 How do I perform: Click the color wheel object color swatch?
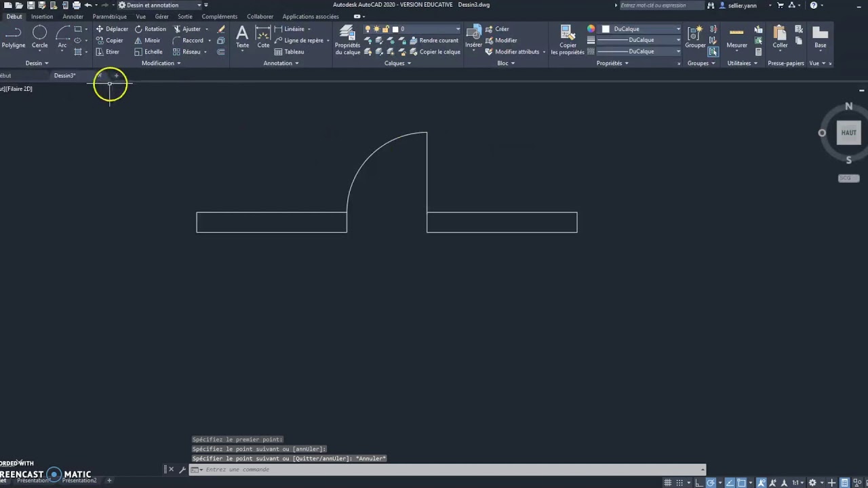point(591,29)
